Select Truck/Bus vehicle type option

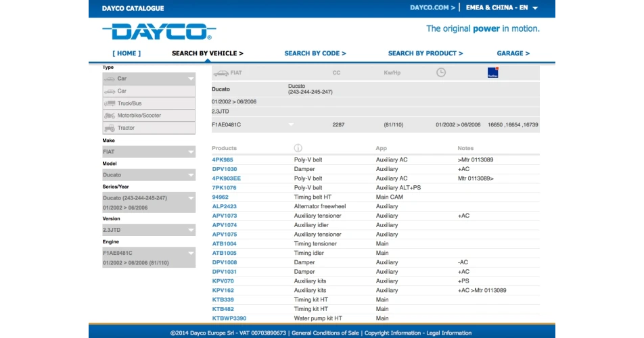pos(149,103)
